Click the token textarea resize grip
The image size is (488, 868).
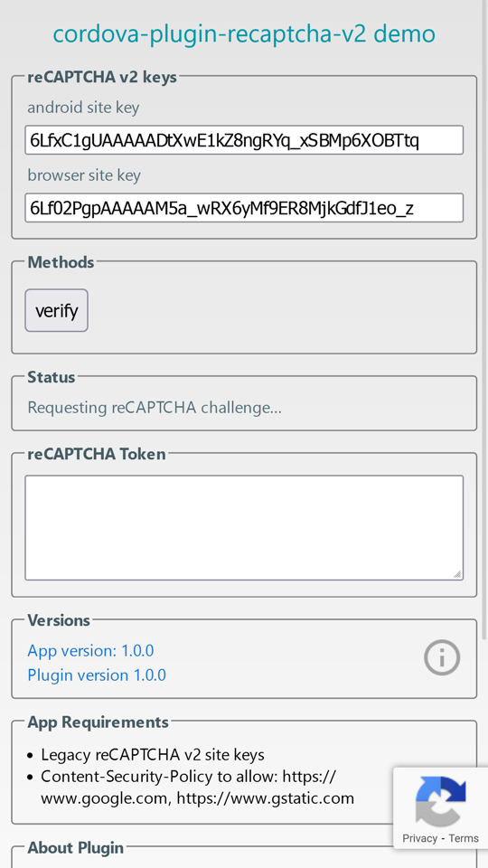(x=457, y=574)
